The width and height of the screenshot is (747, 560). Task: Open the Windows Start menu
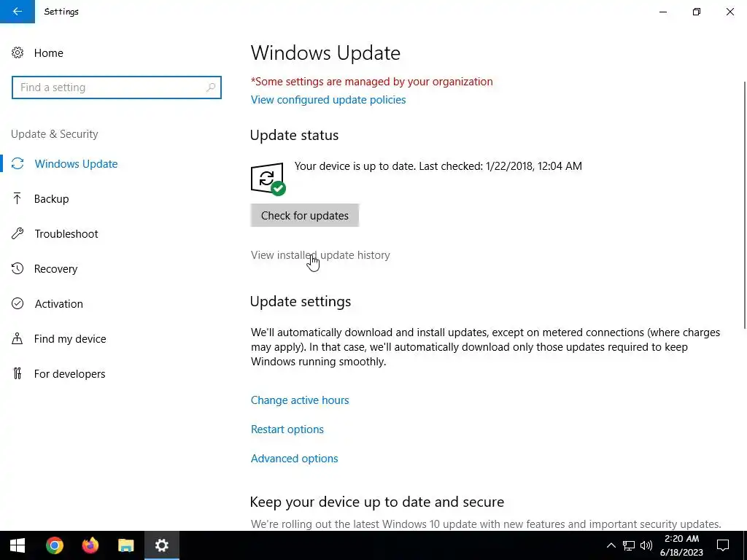[x=18, y=545]
